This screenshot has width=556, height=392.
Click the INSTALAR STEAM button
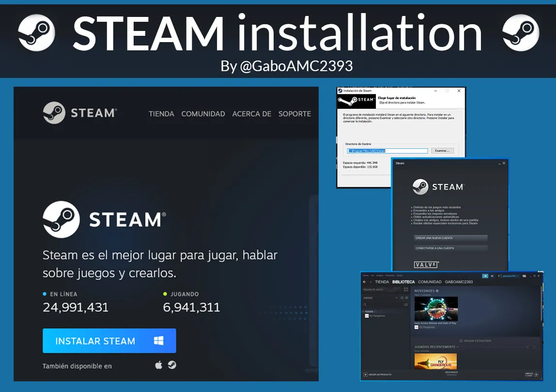[x=109, y=341]
